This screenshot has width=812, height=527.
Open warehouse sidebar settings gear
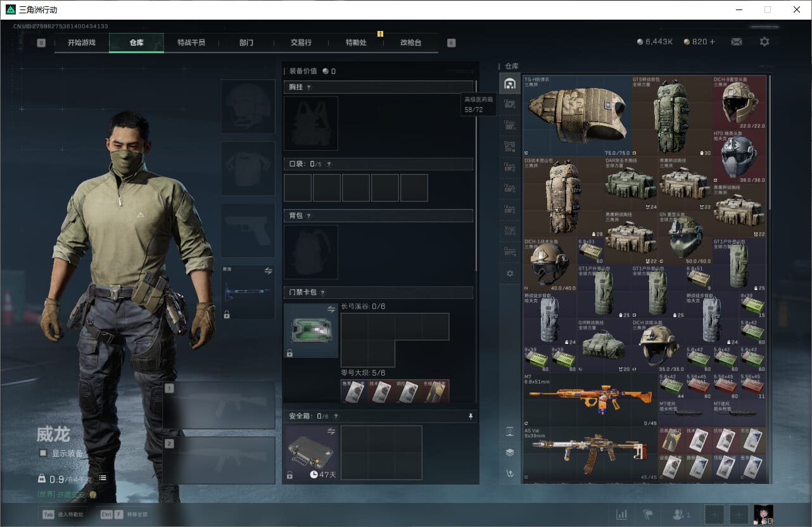click(509, 274)
